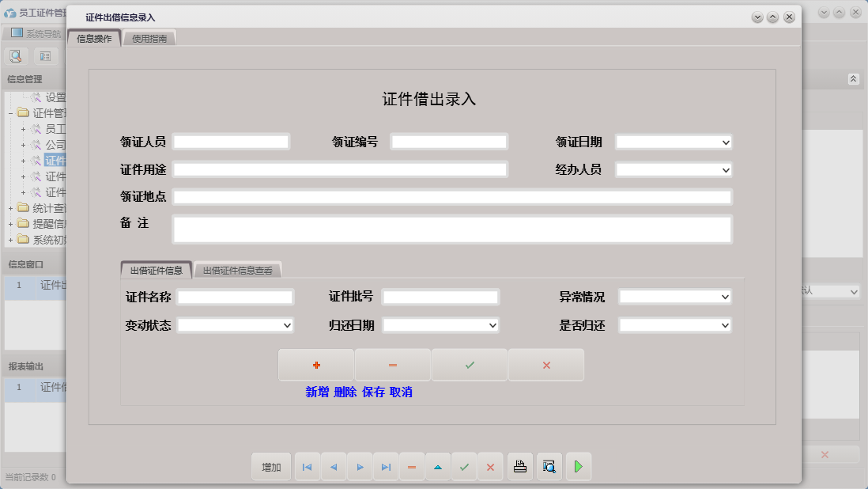The image size is (868, 489).
Task: Click the 增加 button on the bottom toolbar
Action: tap(270, 467)
